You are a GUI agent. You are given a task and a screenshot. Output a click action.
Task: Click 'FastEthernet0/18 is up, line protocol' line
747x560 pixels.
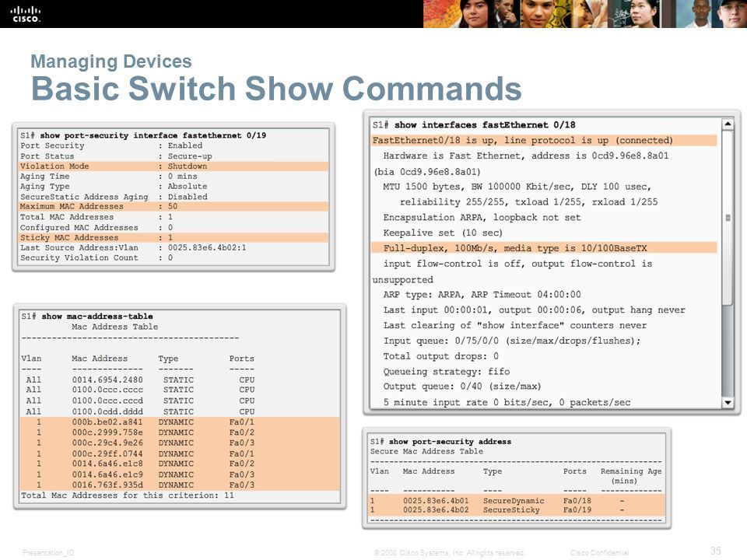[544, 141]
